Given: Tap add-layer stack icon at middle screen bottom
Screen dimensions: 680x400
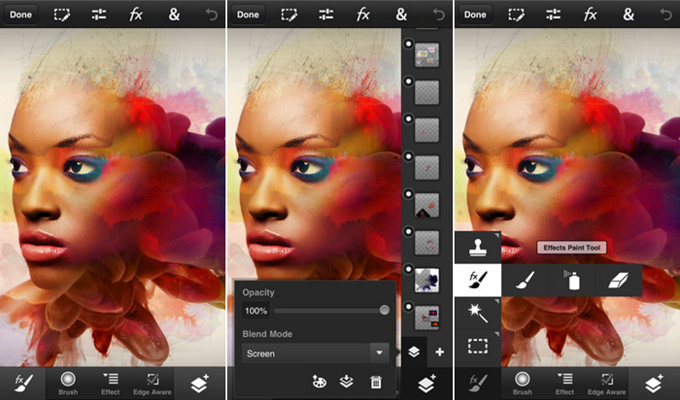Looking at the screenshot, I should 427,383.
